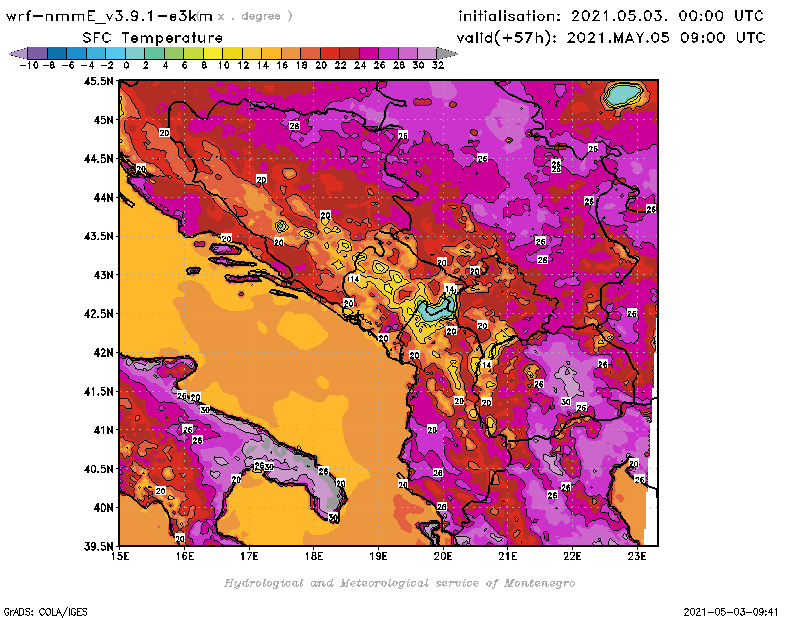Click the model name "wrf-nmmE_v3.9.1-e3km"

point(109,16)
